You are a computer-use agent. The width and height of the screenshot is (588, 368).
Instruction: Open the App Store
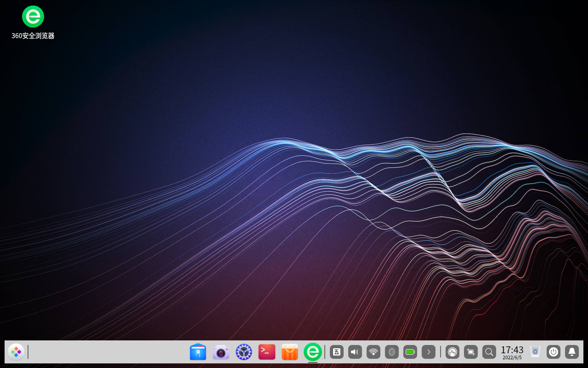(289, 352)
